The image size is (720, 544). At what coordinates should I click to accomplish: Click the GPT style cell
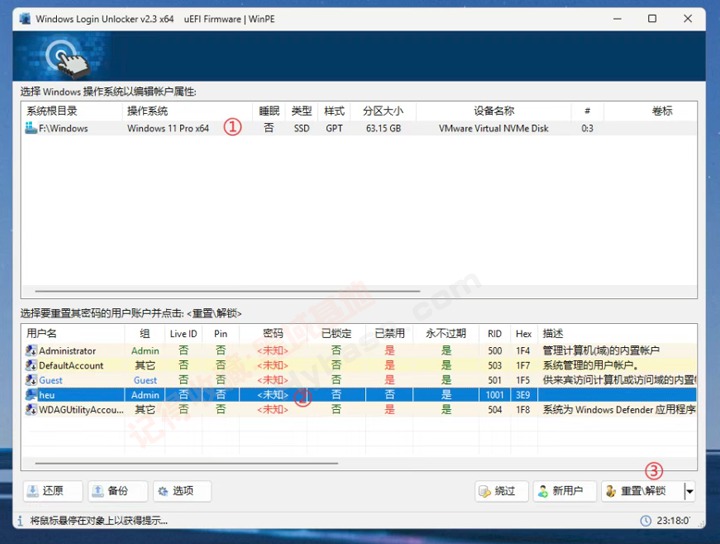click(334, 129)
